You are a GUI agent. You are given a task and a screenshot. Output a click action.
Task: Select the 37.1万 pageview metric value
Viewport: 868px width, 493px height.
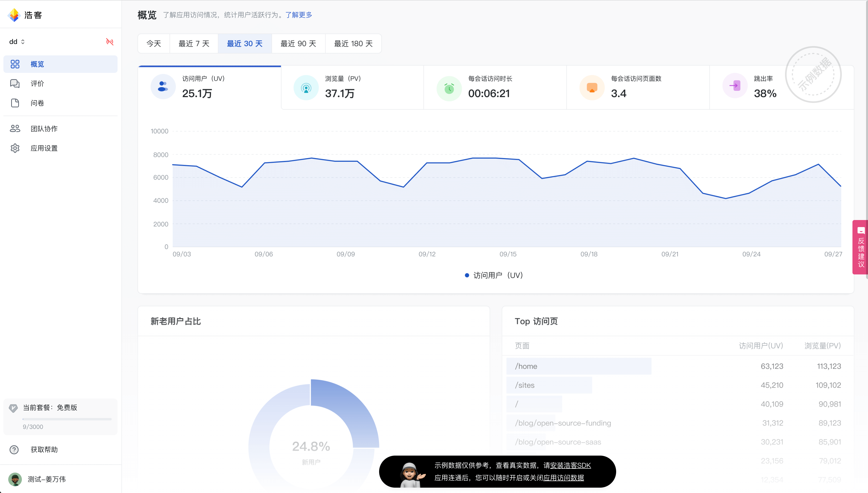340,93
